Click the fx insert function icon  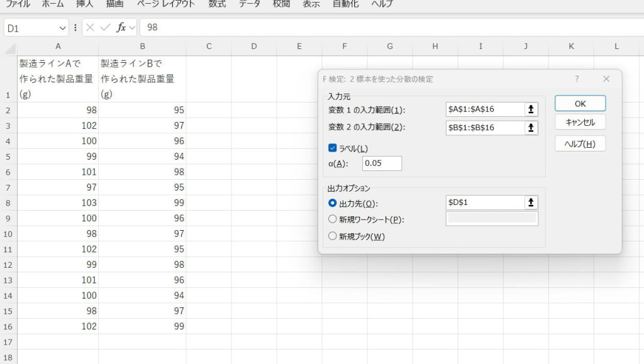click(x=121, y=28)
